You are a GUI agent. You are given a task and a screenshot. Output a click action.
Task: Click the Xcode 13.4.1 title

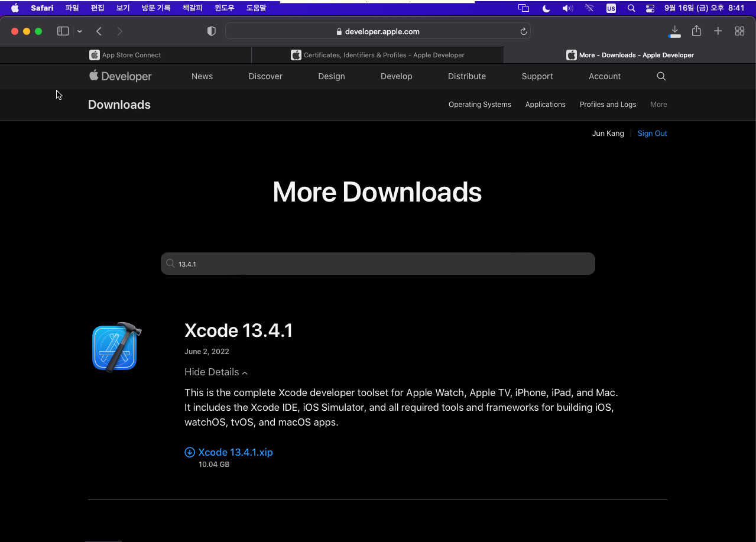click(x=239, y=330)
